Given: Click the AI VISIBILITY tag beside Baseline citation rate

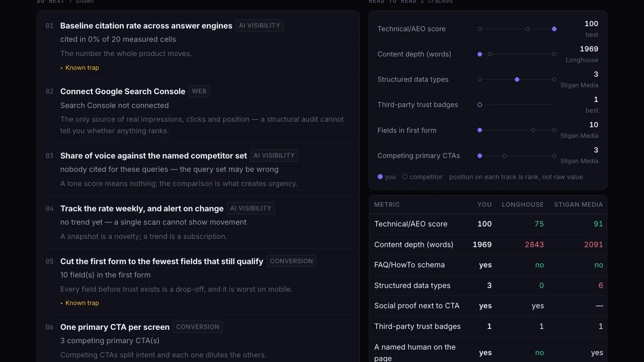Looking at the screenshot, I should [259, 25].
